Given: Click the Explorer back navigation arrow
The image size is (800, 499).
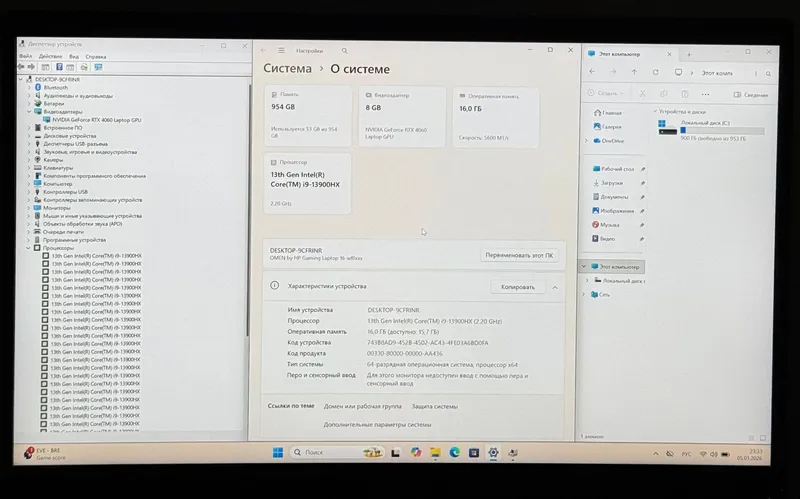Looking at the screenshot, I should (592, 72).
